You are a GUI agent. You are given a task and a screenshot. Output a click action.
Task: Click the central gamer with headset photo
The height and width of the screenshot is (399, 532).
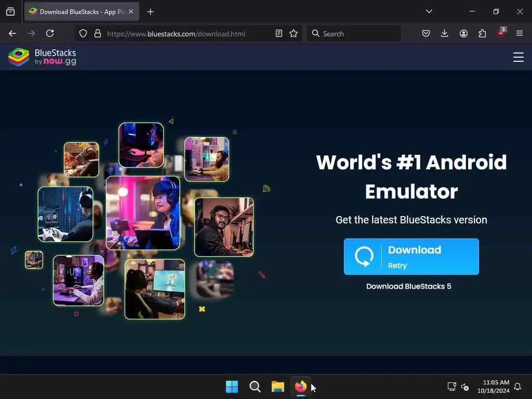(143, 213)
